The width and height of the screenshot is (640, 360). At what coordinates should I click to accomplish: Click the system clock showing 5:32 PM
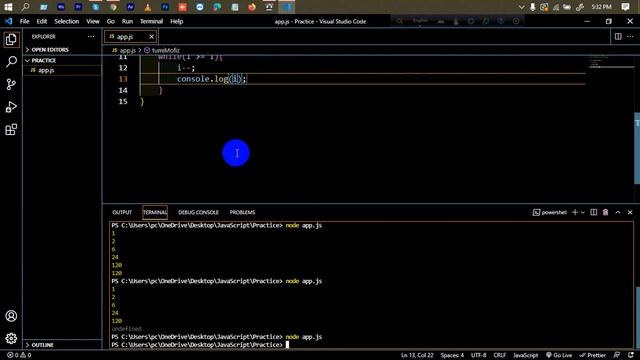[x=601, y=7]
